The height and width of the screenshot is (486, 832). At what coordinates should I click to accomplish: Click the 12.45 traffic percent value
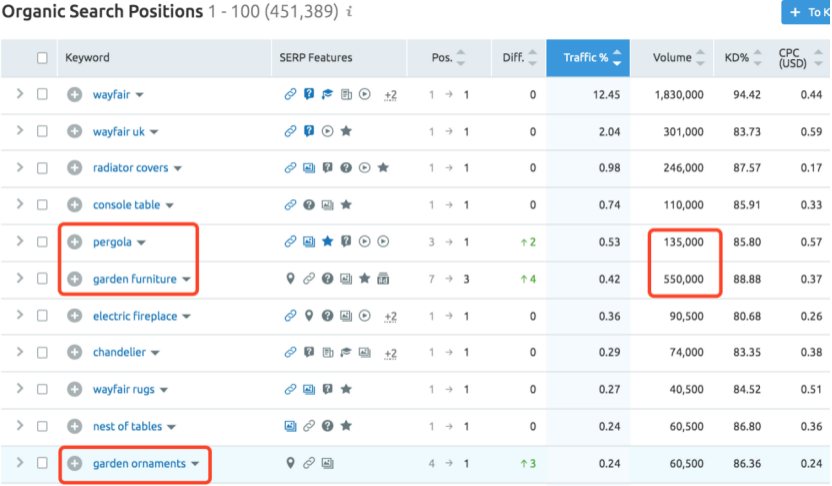606,94
